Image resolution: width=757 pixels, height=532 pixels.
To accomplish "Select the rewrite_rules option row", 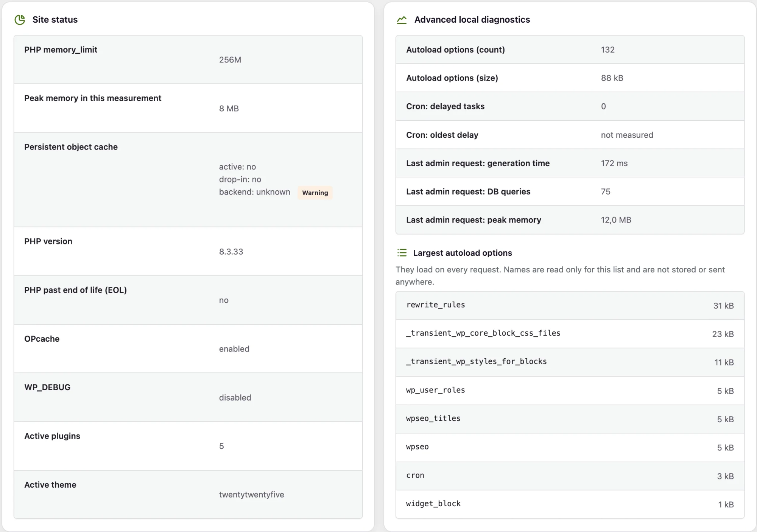I will 570,305.
